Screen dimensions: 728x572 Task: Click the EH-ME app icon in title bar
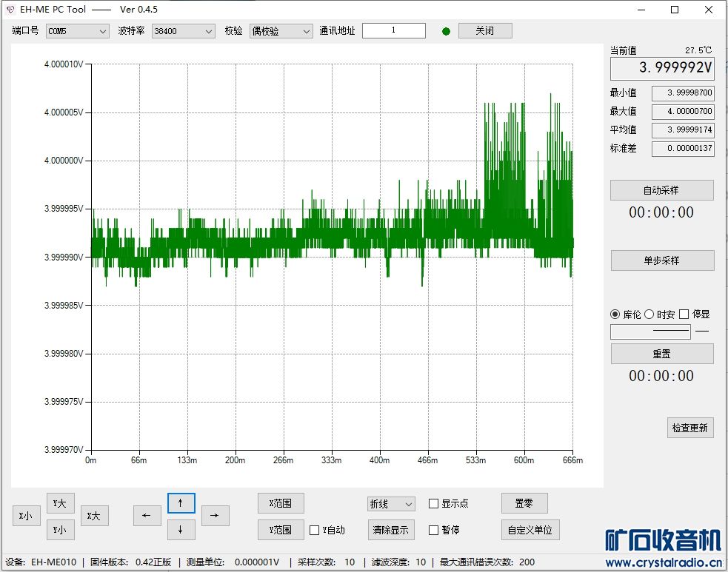click(x=10, y=10)
